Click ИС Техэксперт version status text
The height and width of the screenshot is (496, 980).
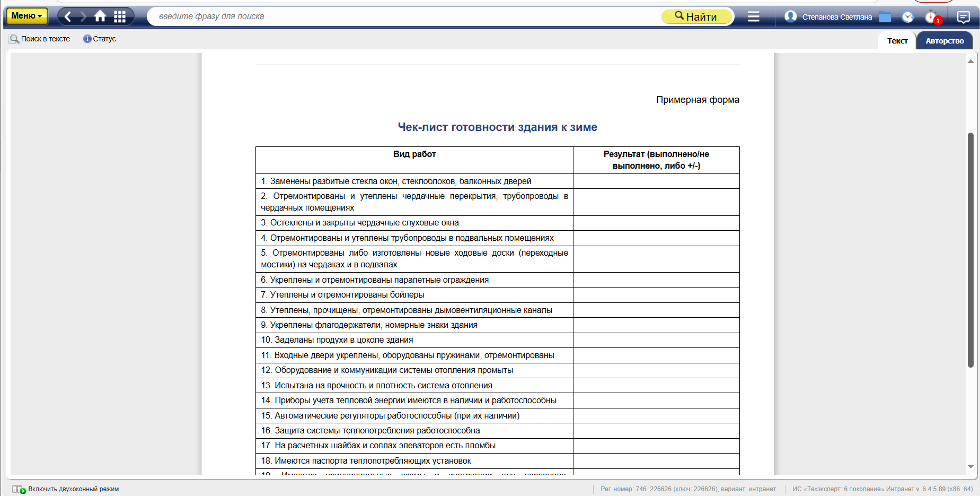[x=882, y=489]
